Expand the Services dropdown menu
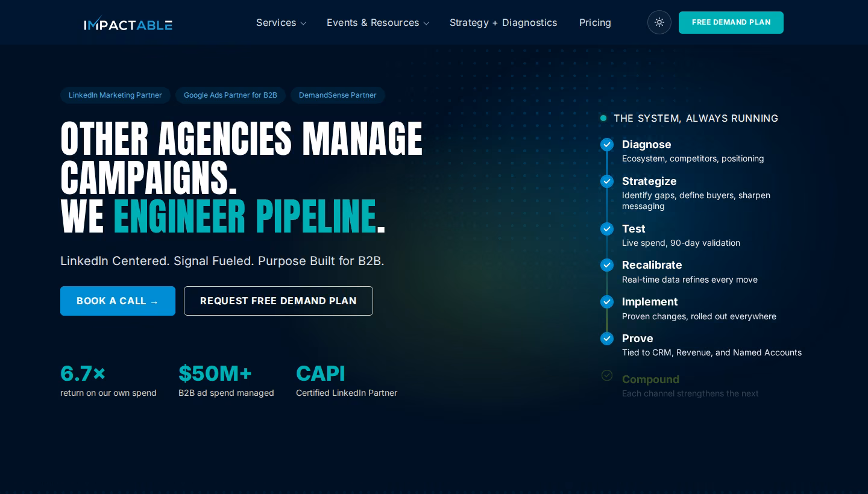Viewport: 868px width, 494px height. pos(281,23)
